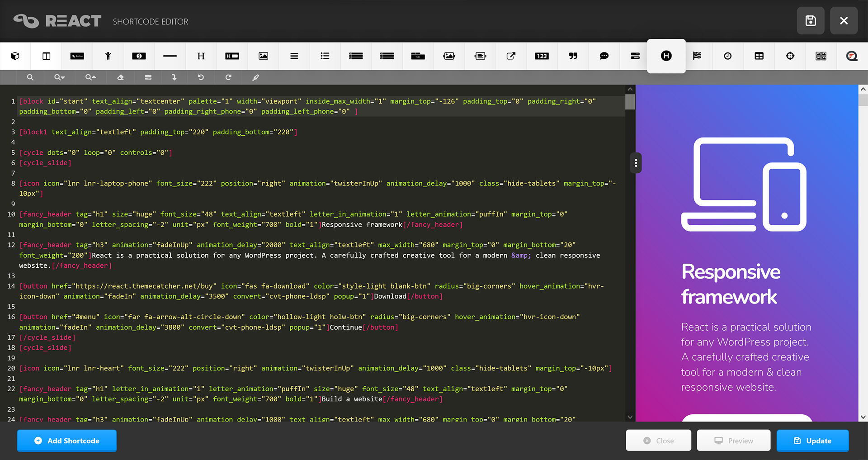The width and height of the screenshot is (868, 460).
Task: Insert an image slider shortcode
Action: tap(449, 56)
